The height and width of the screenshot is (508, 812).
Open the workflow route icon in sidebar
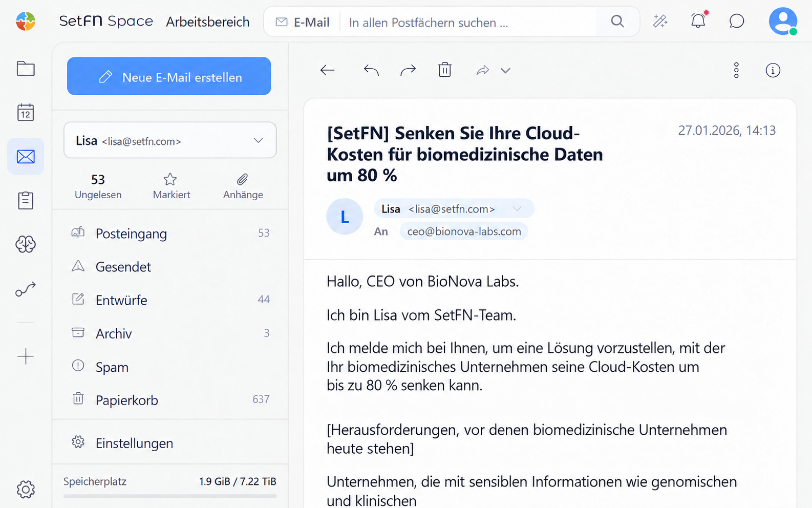(x=26, y=289)
